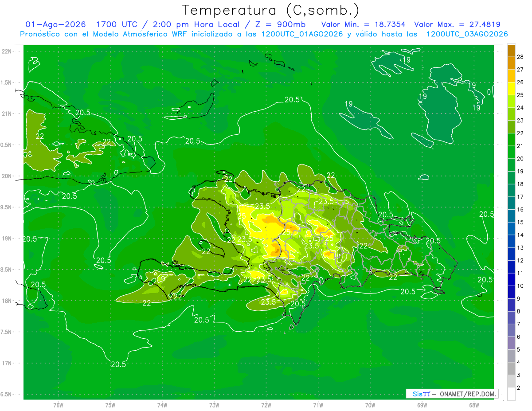Pick the green legend swatch between 20 and 21
The height and width of the screenshot is (411, 532).
click(511, 152)
